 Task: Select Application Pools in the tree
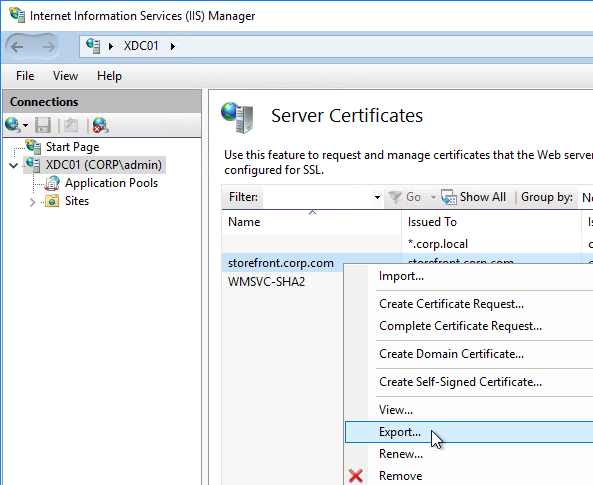pyautogui.click(x=111, y=183)
